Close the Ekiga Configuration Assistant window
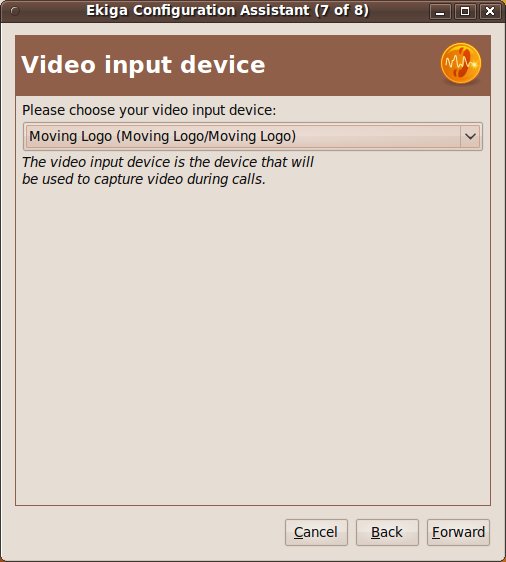 click(x=490, y=11)
